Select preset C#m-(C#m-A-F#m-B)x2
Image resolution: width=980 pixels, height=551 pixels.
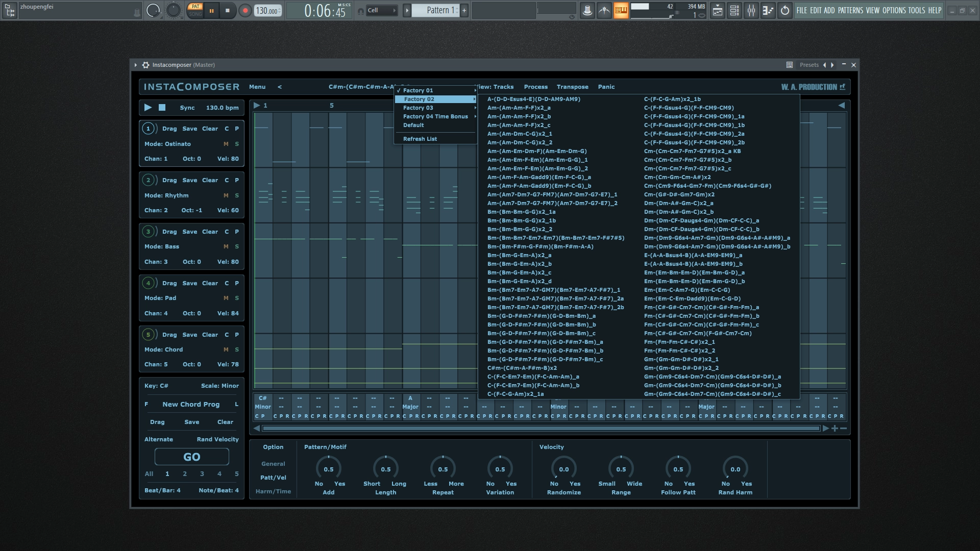click(x=522, y=368)
